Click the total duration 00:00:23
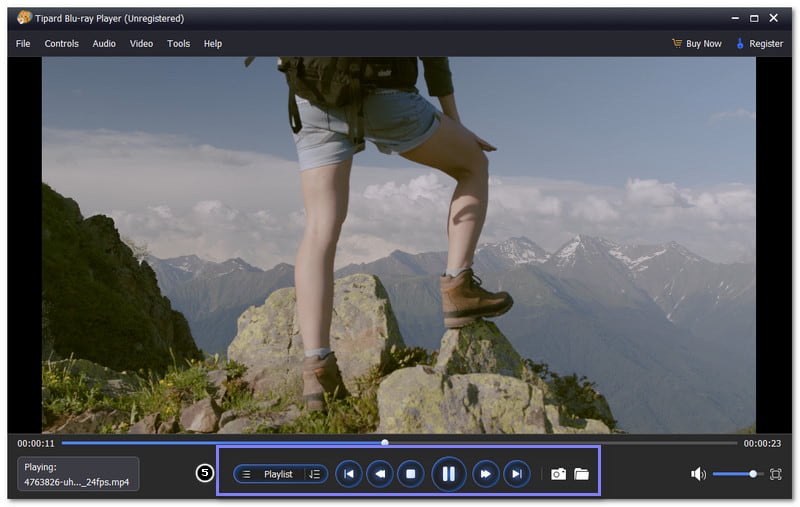Viewport: 800px width, 507px height. (x=762, y=443)
